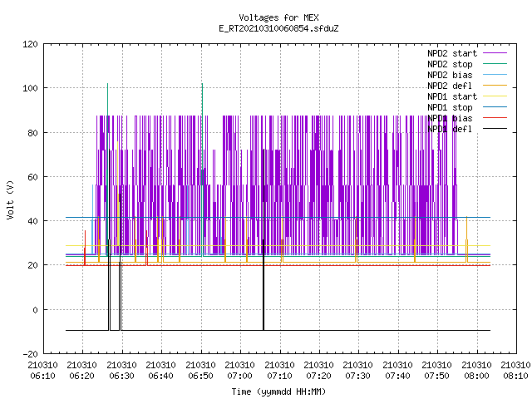Click the y-axis tick label 60
The height and width of the screenshot is (399, 532).
tap(33, 177)
